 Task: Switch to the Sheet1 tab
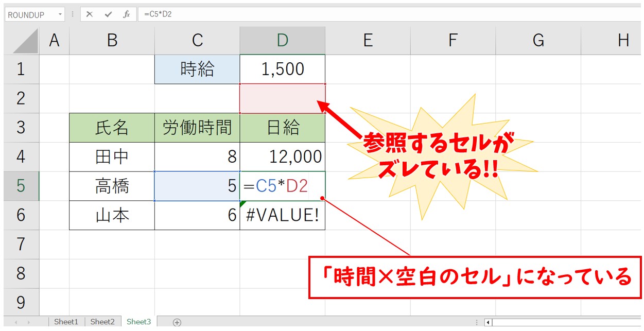tap(66, 322)
